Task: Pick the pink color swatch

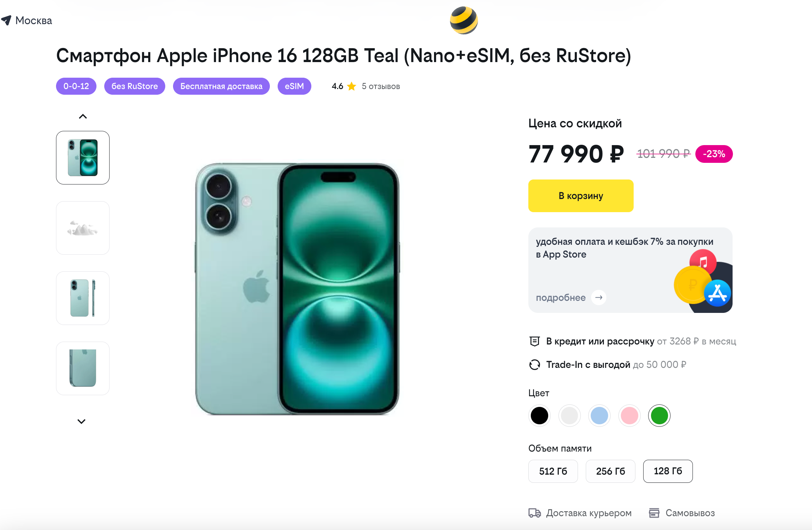Action: coord(629,415)
